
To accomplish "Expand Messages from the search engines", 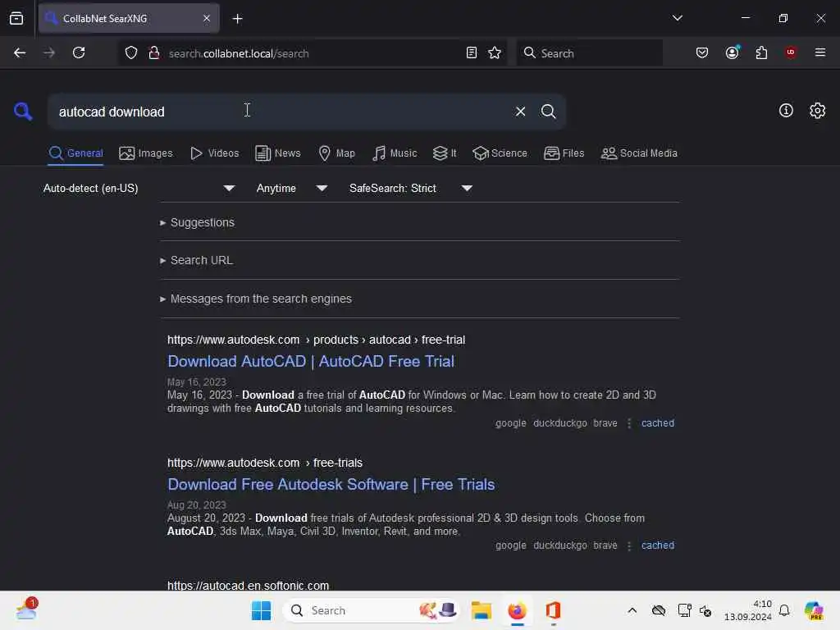I will click(x=256, y=299).
